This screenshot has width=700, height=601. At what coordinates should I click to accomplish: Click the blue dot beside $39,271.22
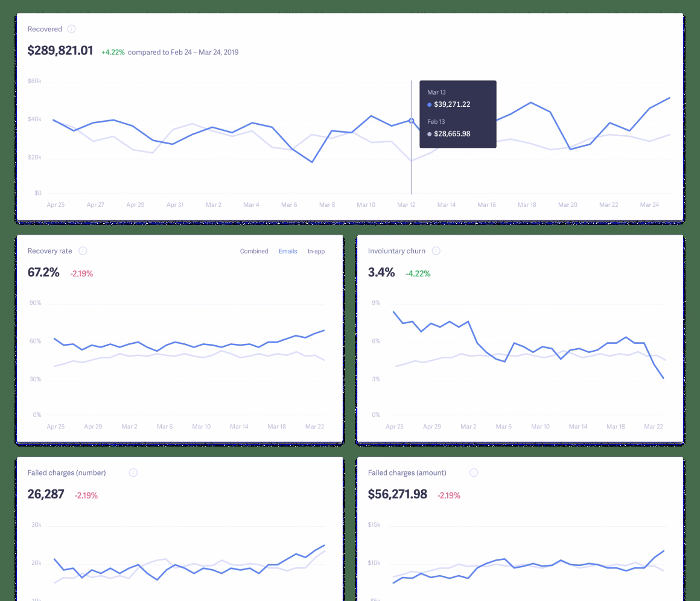click(x=429, y=104)
